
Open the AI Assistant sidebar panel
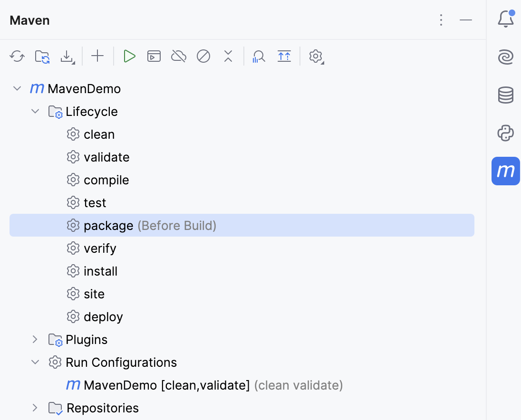[x=505, y=57]
